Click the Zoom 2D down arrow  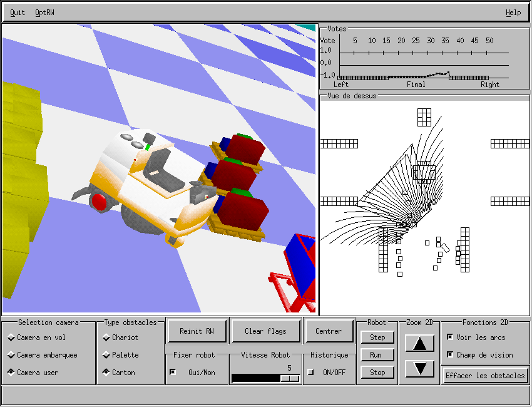click(419, 368)
